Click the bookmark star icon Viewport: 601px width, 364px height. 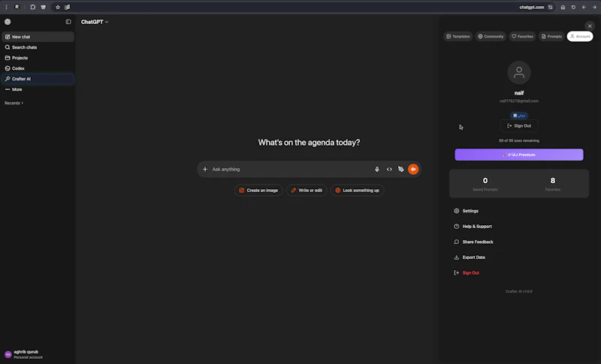pyautogui.click(x=58, y=8)
